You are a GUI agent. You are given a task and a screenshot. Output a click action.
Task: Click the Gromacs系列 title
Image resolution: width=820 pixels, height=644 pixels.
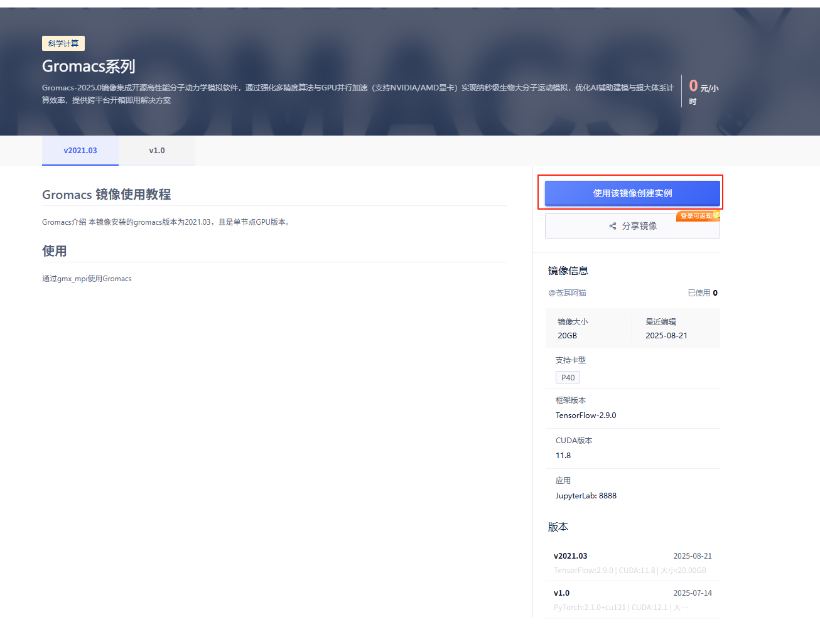pos(89,66)
